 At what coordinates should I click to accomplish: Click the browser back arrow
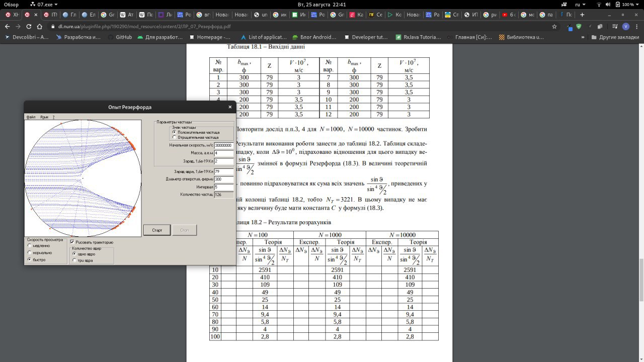(x=7, y=26)
